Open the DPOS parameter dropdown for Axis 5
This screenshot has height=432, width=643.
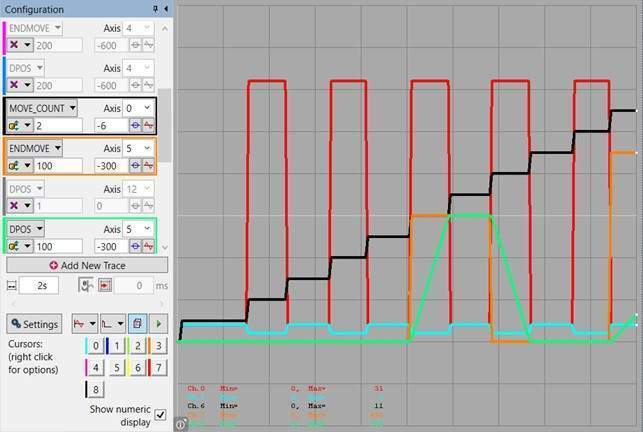coord(25,229)
